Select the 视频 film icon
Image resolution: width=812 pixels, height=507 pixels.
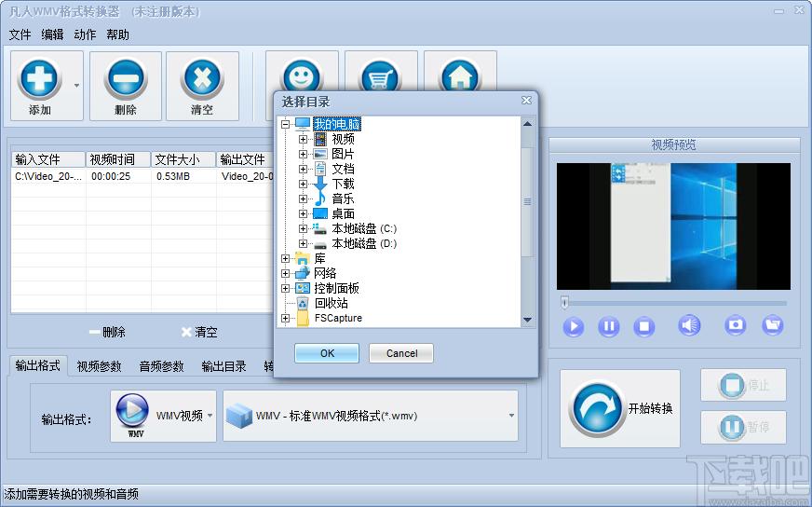pyautogui.click(x=320, y=139)
